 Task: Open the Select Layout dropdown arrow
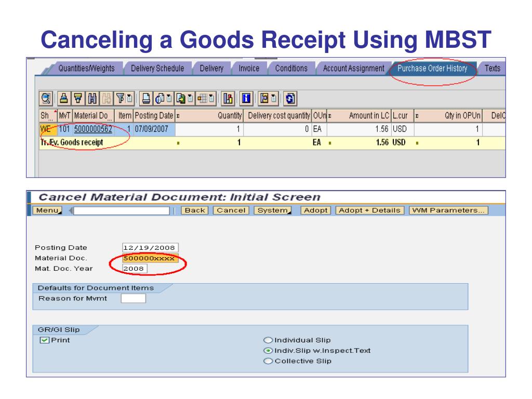click(212, 98)
